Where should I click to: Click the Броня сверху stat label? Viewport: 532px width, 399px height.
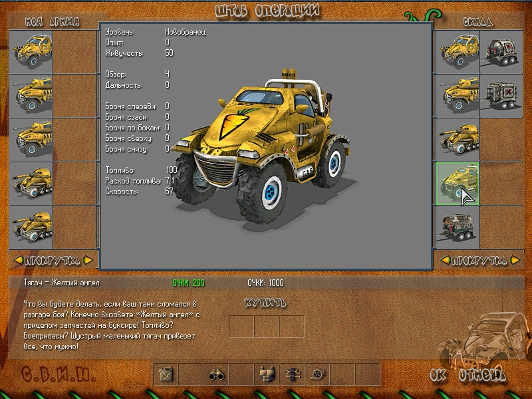[x=129, y=138]
